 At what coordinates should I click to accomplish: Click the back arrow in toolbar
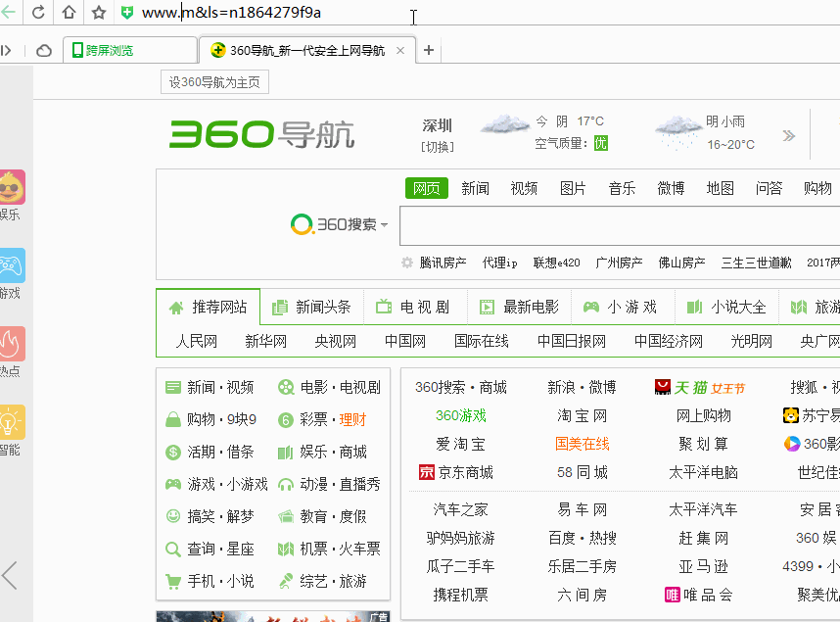coord(8,12)
